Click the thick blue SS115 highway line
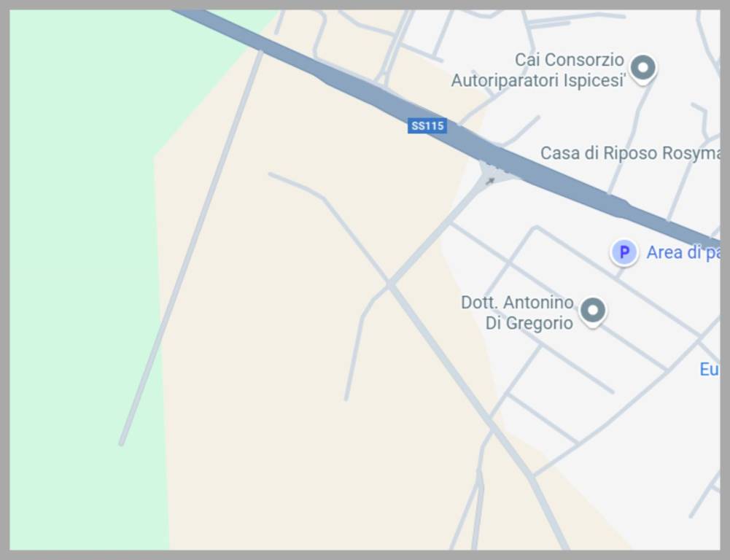 pyautogui.click(x=447, y=128)
